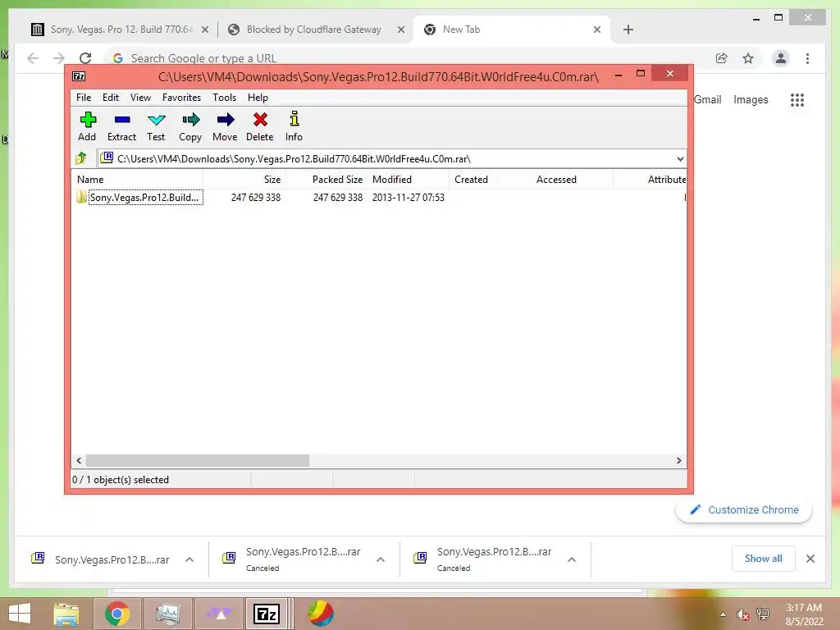Sort by the Name column header

(137, 180)
